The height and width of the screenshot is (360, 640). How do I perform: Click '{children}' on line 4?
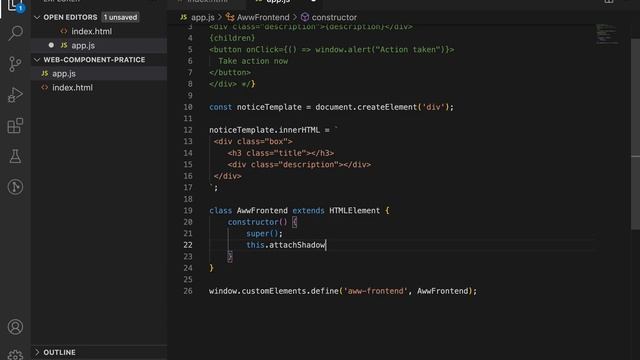[232, 38]
